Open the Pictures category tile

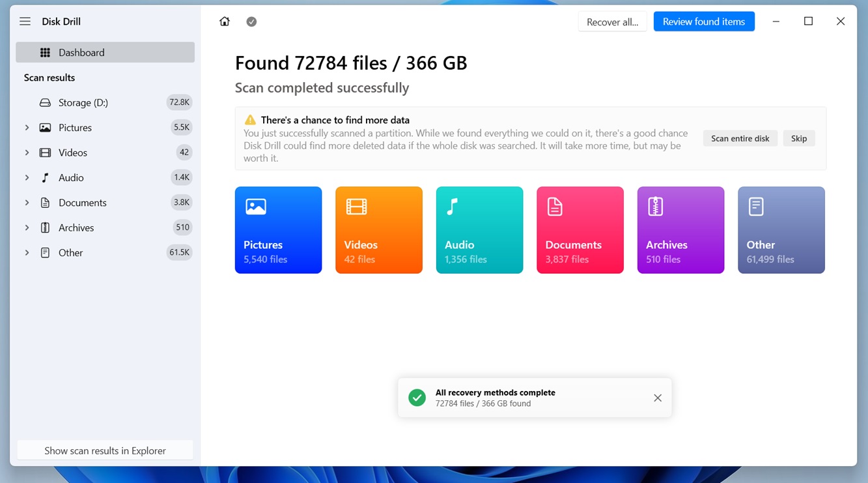[278, 230]
